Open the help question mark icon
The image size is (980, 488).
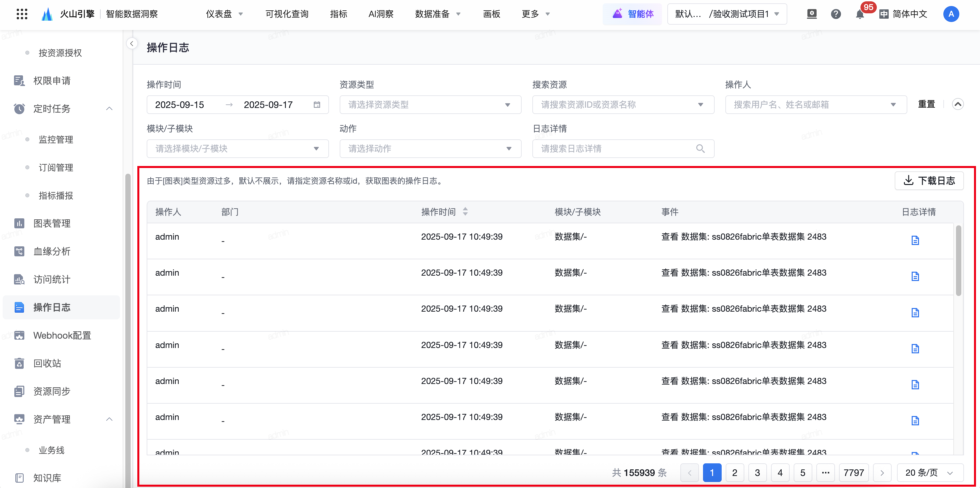click(835, 14)
